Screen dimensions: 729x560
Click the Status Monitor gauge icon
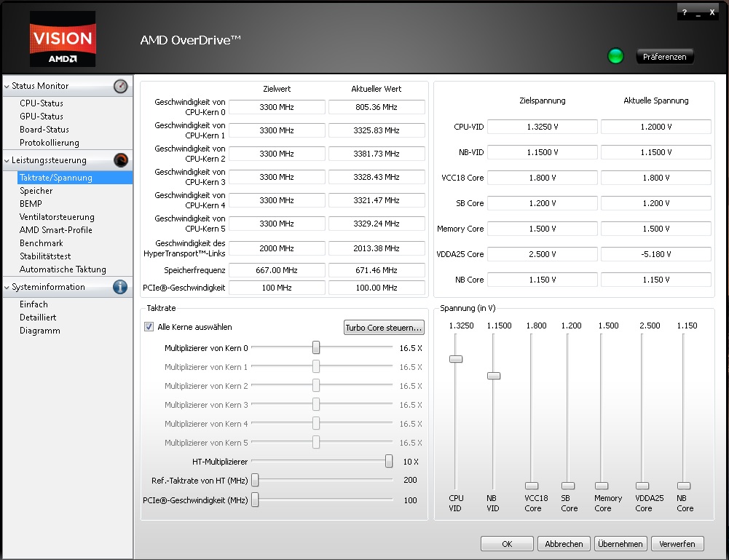pyautogui.click(x=120, y=86)
